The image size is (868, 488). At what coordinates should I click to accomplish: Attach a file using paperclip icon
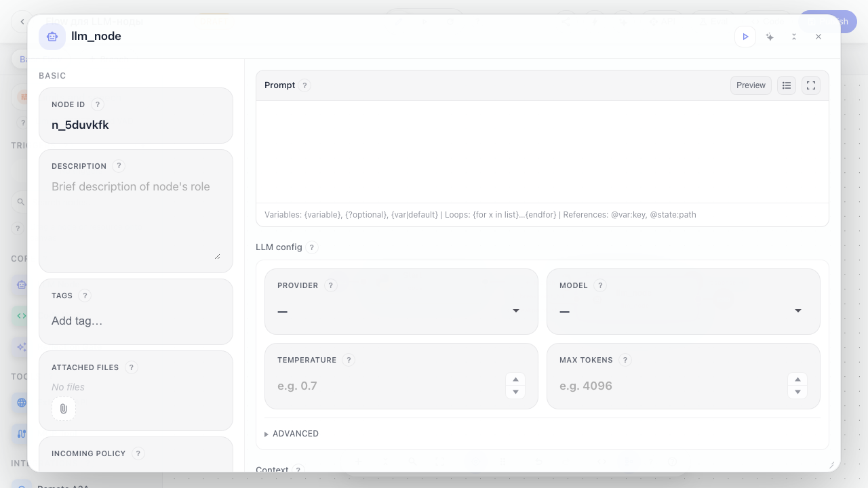(x=64, y=409)
